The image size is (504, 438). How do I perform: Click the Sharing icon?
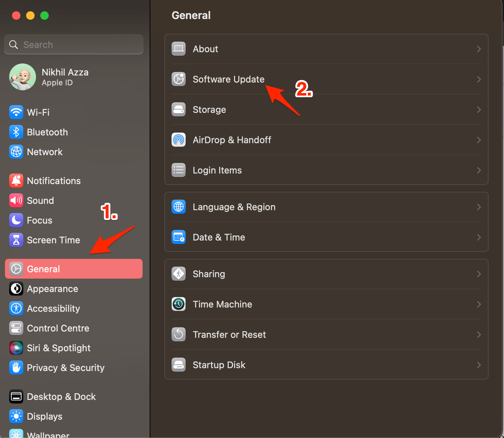click(179, 274)
